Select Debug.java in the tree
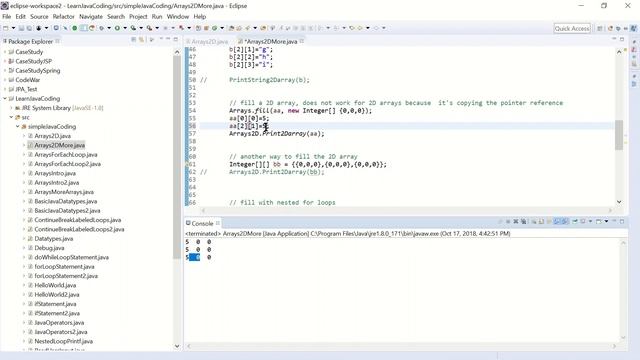 coord(49,248)
